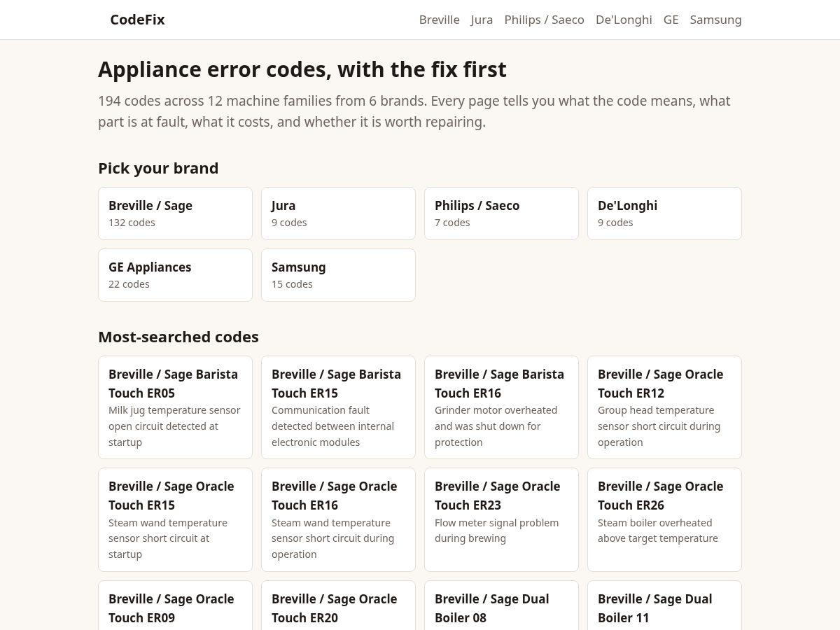Open the Oracle Touch ER16 code card
Viewport: 840px width, 630px height.
point(338,519)
